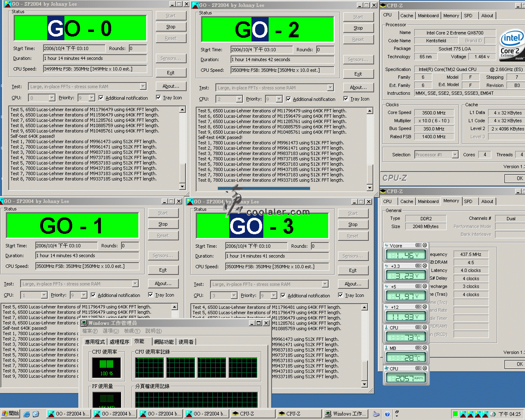Screen dimensions: 525x420
Task: Open settings icon on the +5 sensor widget
Action: coord(418,286)
